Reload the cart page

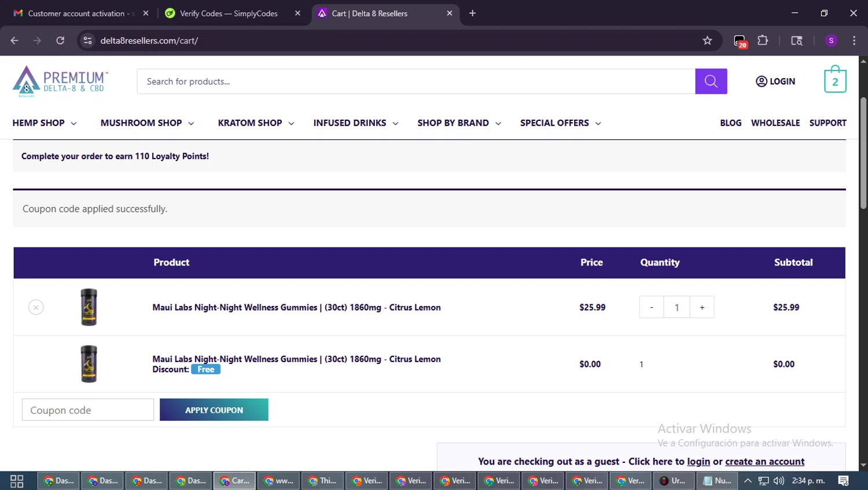click(60, 40)
